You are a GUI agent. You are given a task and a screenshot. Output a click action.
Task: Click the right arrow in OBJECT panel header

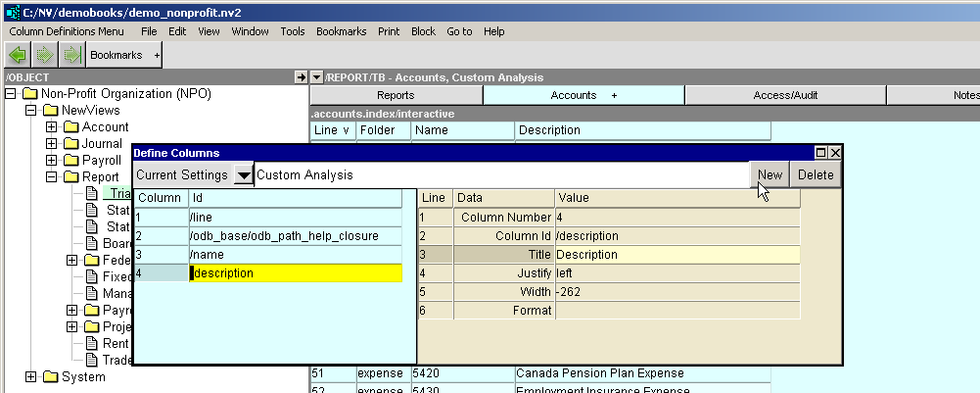tap(301, 77)
